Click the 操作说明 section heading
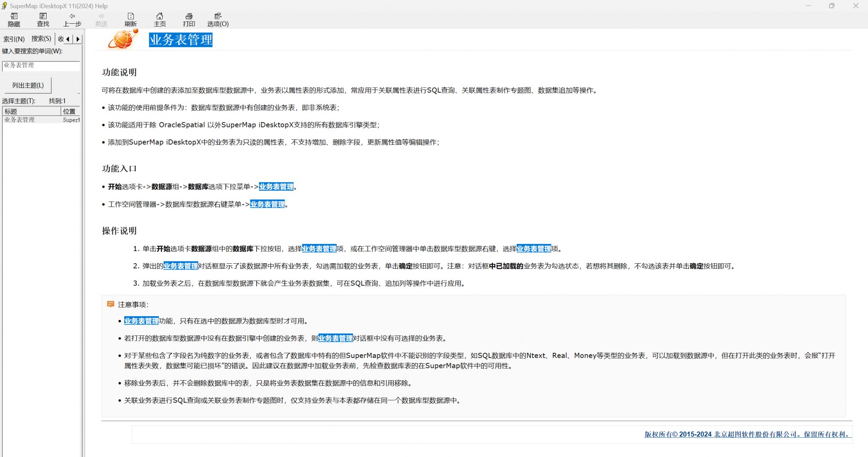Viewport: 868px width, 457px height. click(119, 231)
